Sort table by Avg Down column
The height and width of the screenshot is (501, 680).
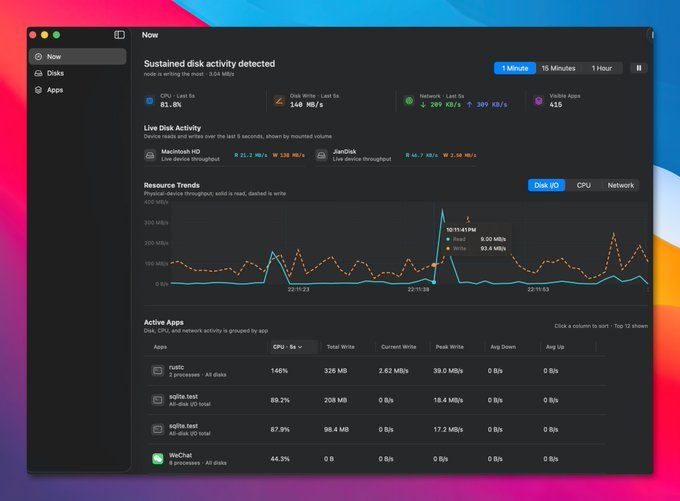(503, 347)
